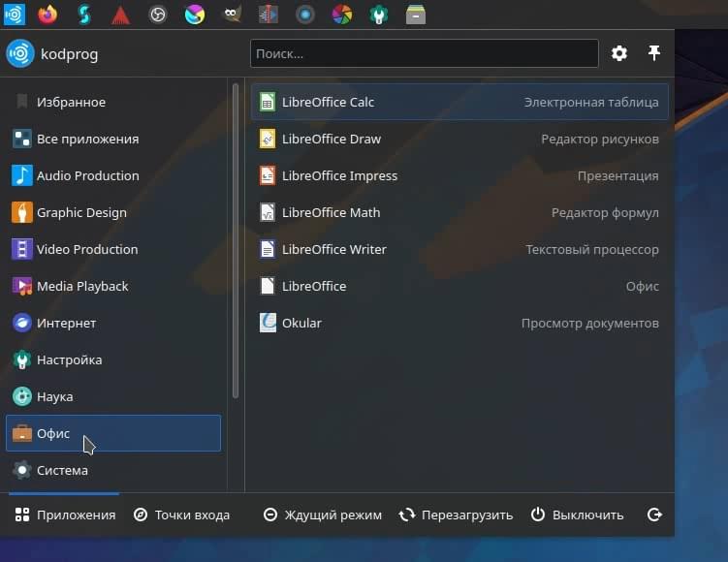728x562 pixels.
Task: Pin the launcher menu open
Action: point(654,53)
